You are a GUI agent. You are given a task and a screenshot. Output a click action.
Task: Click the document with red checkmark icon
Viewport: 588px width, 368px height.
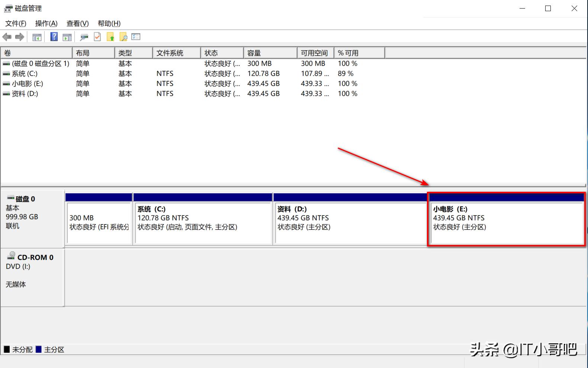tap(97, 37)
